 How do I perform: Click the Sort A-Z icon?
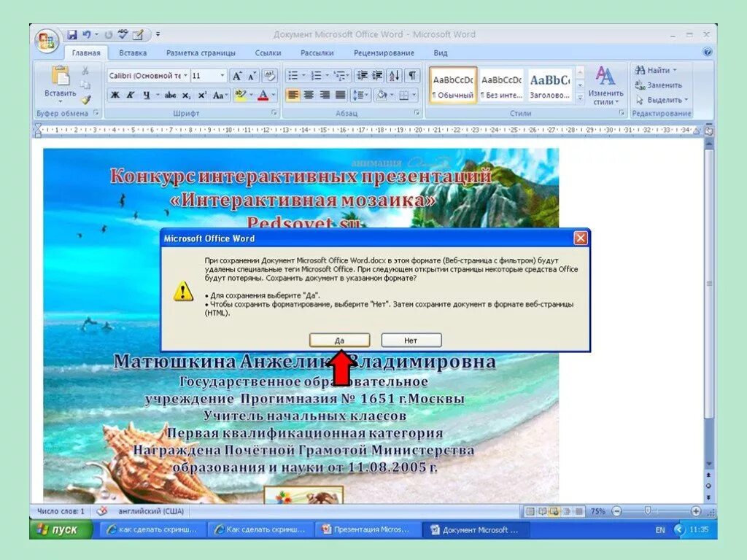point(395,75)
